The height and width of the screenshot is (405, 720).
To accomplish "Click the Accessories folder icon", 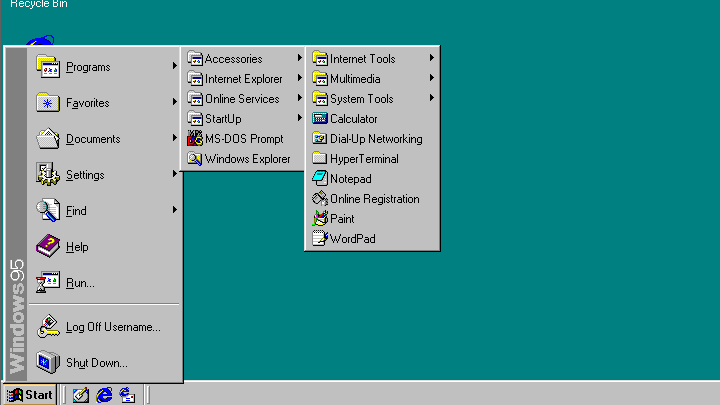I will pyautogui.click(x=195, y=59).
